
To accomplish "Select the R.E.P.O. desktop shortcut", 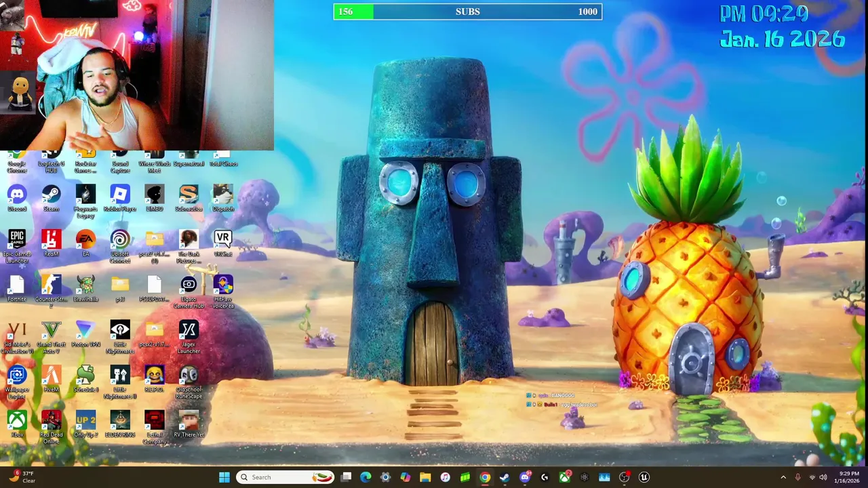I will 154,378.
